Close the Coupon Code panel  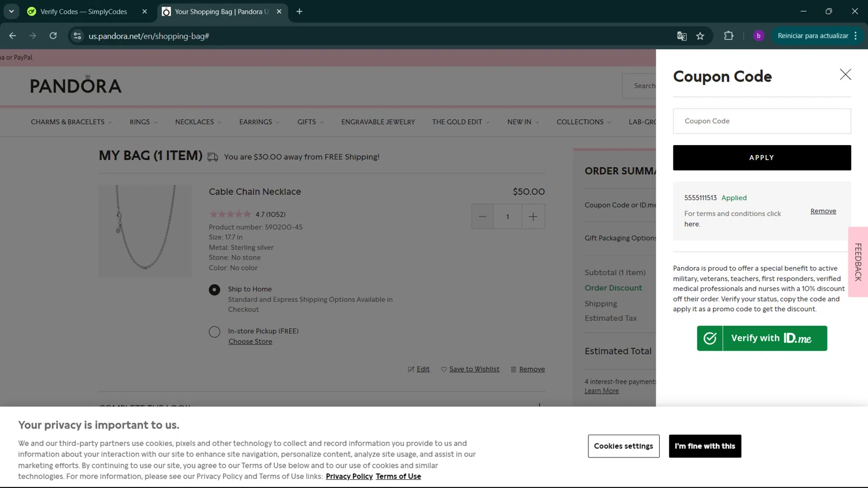pos(845,75)
